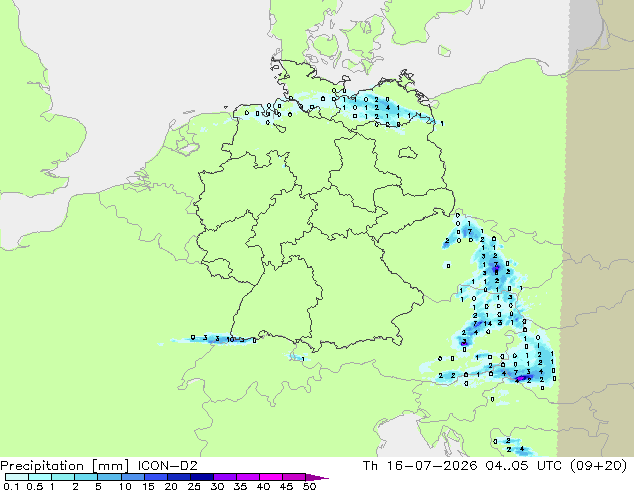The image size is (634, 490).
Task: Click the 1–2 mm legend swatch
Action: [63, 477]
